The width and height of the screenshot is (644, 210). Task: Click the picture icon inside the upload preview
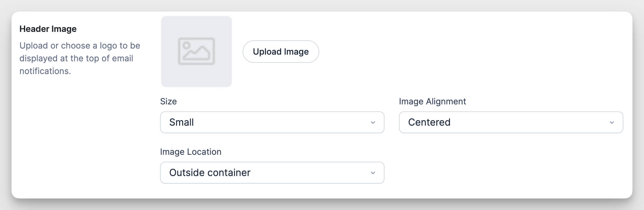point(196,51)
